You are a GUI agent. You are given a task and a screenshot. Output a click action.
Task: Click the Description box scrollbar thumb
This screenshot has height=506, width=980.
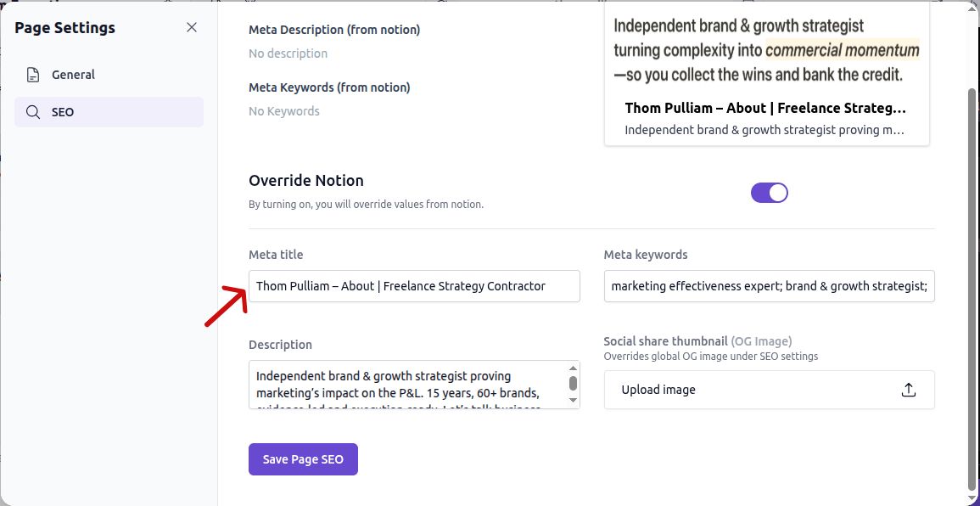click(x=573, y=383)
